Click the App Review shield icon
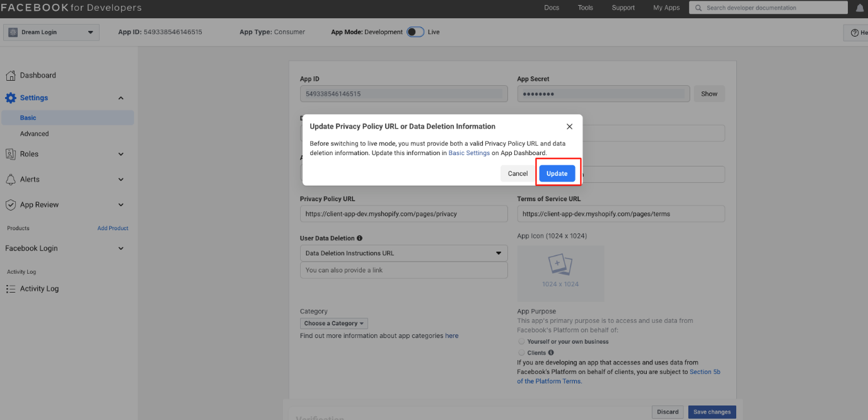 click(x=11, y=205)
